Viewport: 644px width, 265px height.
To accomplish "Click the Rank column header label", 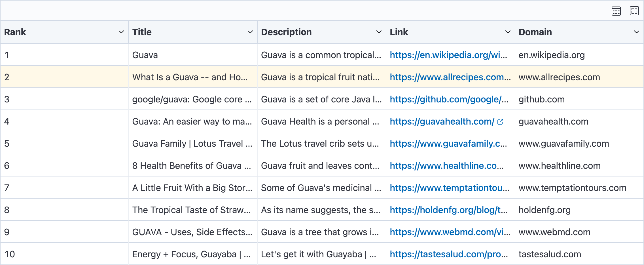I will pos(15,32).
